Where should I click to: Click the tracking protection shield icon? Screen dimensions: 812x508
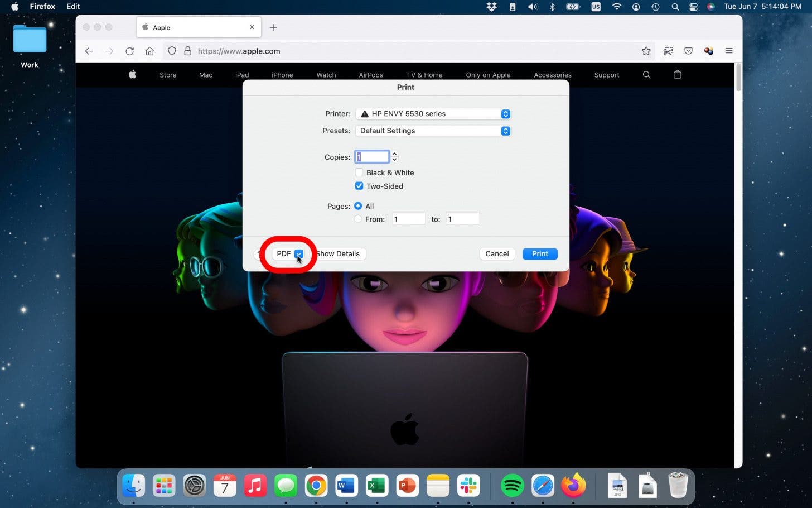[x=172, y=51]
